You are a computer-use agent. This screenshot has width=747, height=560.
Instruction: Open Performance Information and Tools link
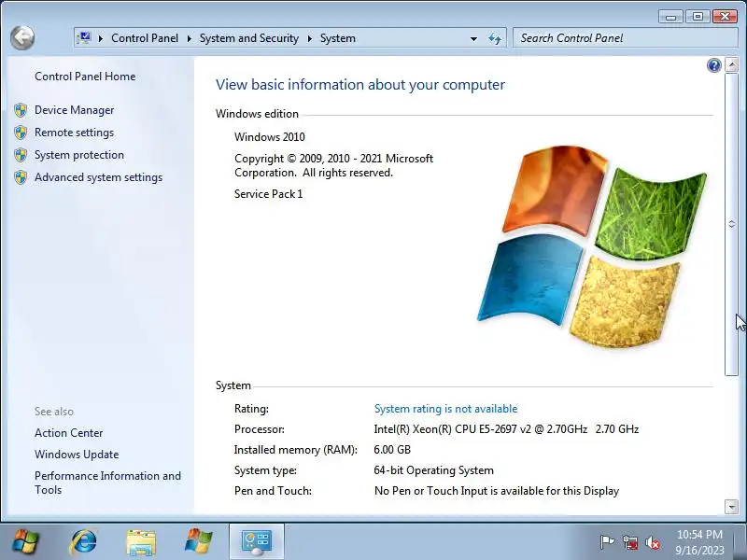[107, 483]
